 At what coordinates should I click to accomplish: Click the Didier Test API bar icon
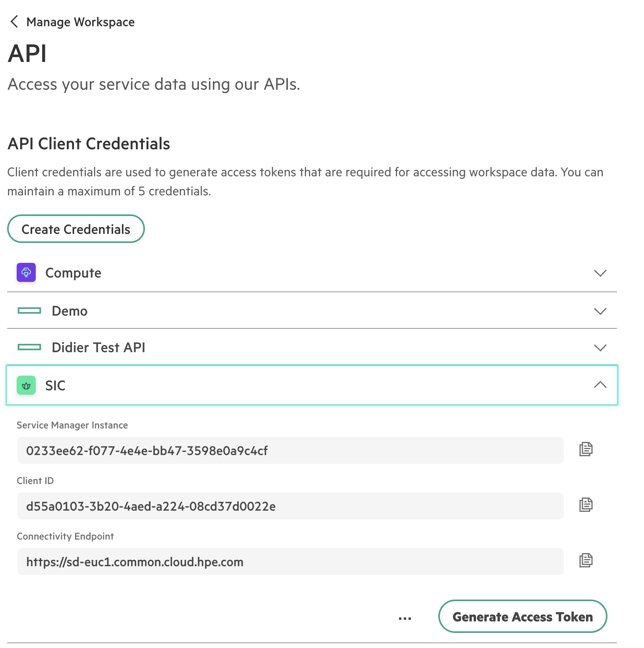[29, 347]
